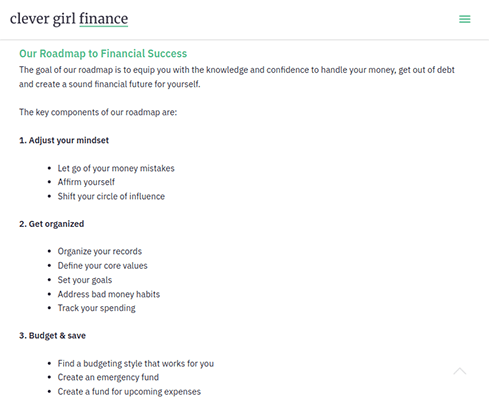The width and height of the screenshot is (489, 400).
Task: Click the roadmap goal intro paragraph
Action: click(x=237, y=77)
